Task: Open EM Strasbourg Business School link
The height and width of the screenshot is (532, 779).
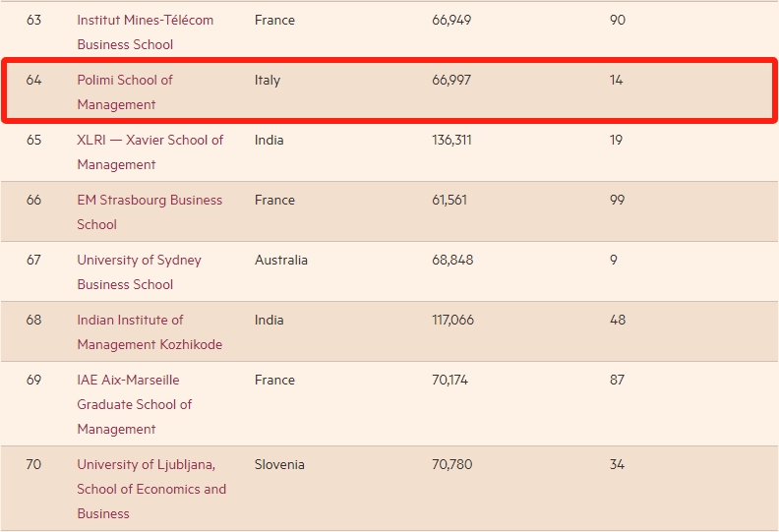Action: click(150, 212)
